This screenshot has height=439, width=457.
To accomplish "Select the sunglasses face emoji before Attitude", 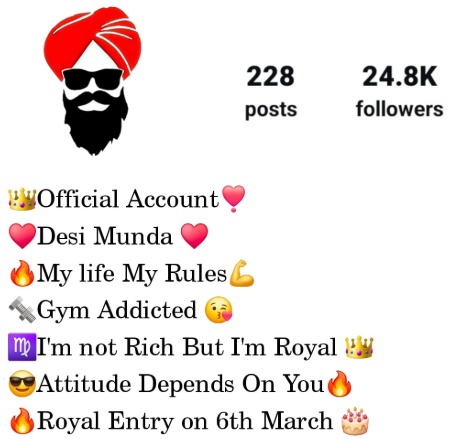I will (x=22, y=384).
